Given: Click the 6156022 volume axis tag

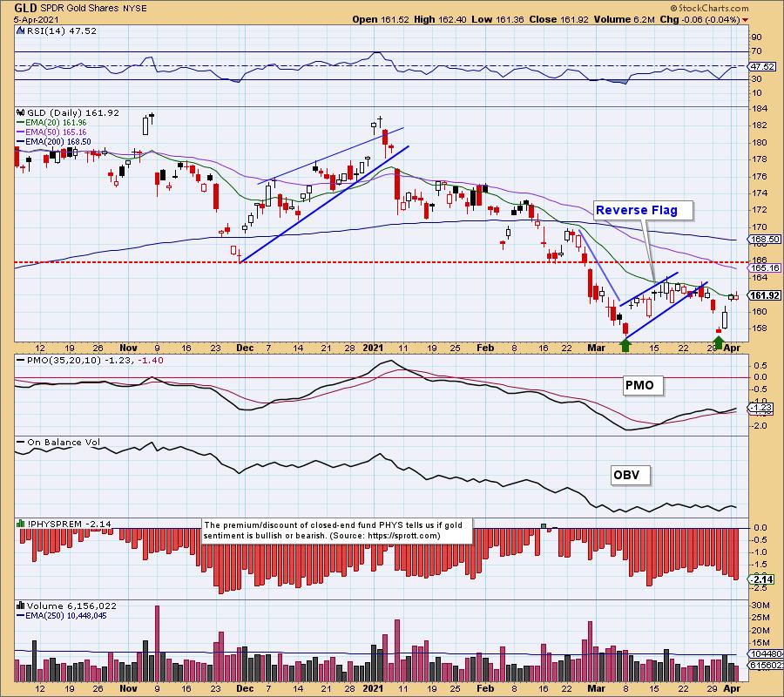Looking at the screenshot, I should coord(766,665).
